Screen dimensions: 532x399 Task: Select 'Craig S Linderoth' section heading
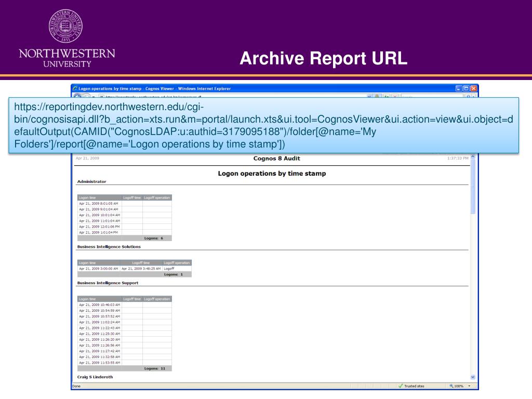pos(95,377)
